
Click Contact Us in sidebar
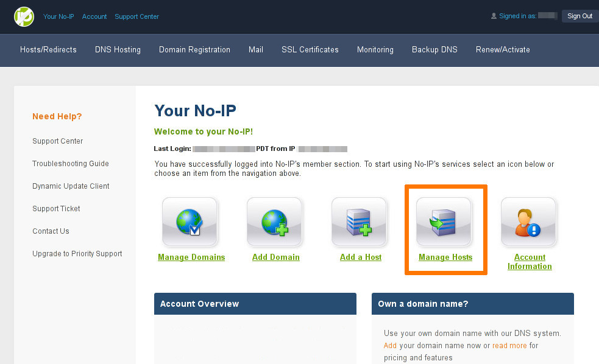51,231
